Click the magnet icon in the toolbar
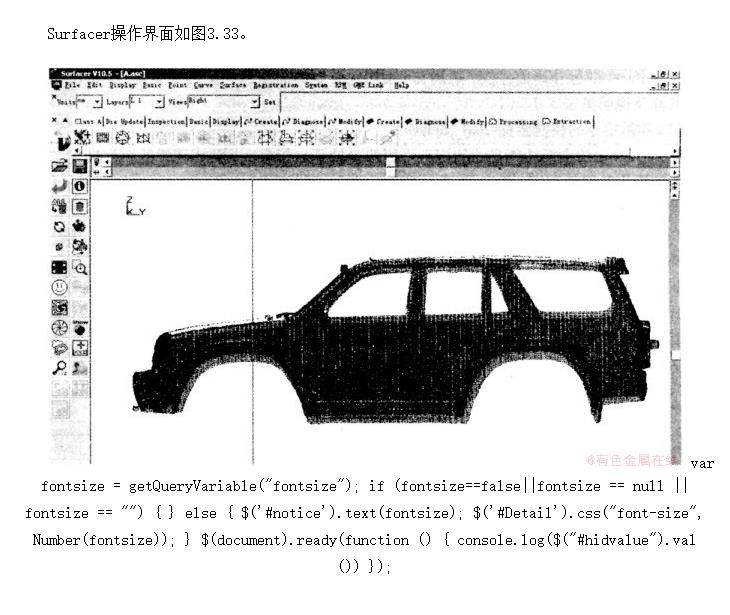The height and width of the screenshot is (615, 730). click(x=61, y=141)
